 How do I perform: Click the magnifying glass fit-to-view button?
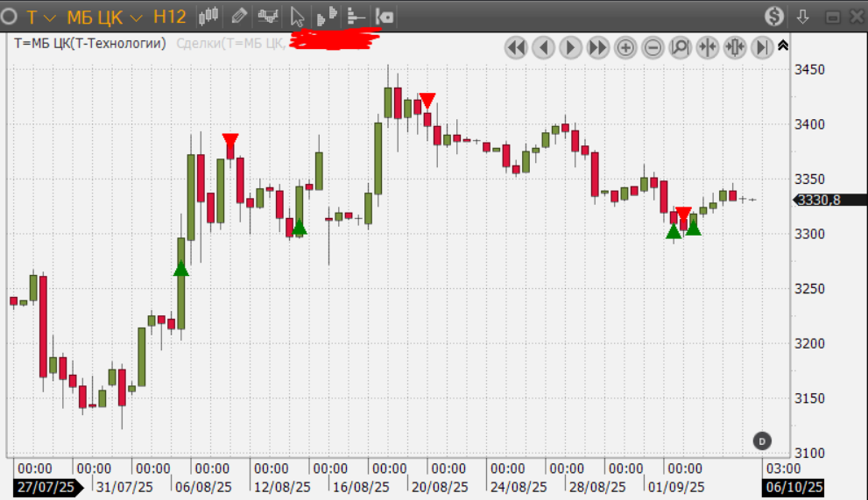click(x=680, y=47)
